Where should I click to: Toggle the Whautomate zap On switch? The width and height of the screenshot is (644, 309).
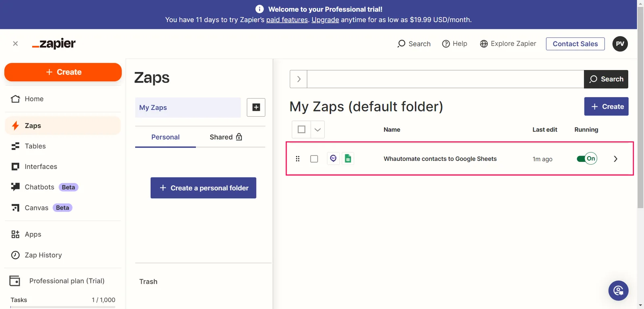587,159
